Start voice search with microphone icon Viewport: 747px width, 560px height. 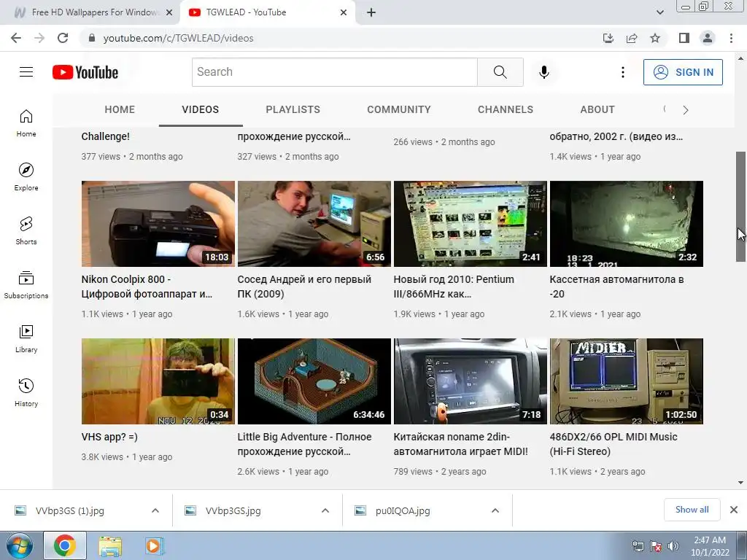544,72
